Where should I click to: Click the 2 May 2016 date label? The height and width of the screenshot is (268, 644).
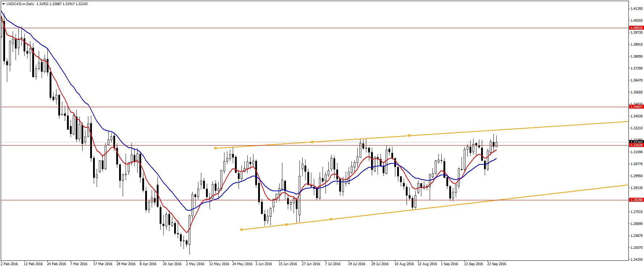(x=195, y=264)
